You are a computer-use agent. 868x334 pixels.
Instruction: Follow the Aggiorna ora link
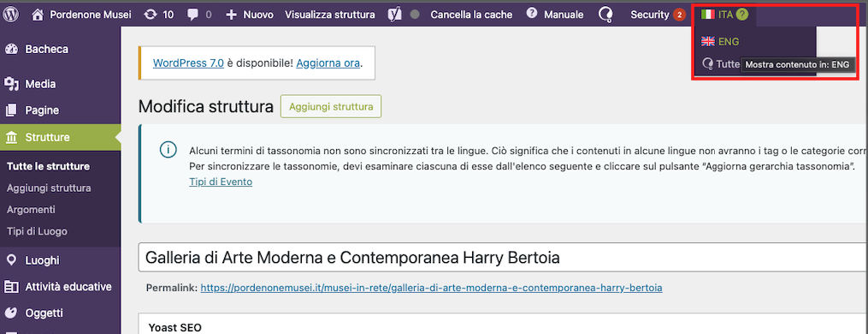pyautogui.click(x=328, y=63)
